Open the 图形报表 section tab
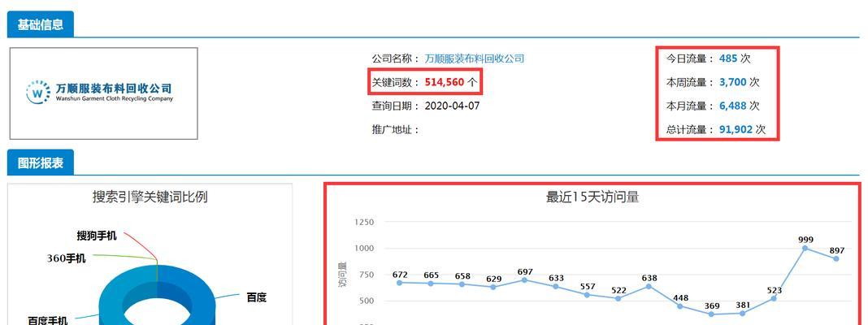868x325 pixels. 41,162
